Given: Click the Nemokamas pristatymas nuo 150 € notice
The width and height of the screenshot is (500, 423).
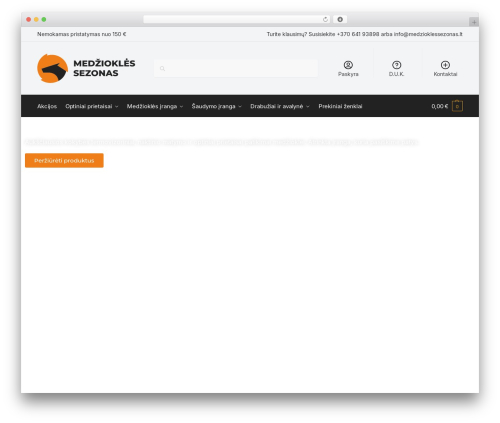Looking at the screenshot, I should click(82, 34).
